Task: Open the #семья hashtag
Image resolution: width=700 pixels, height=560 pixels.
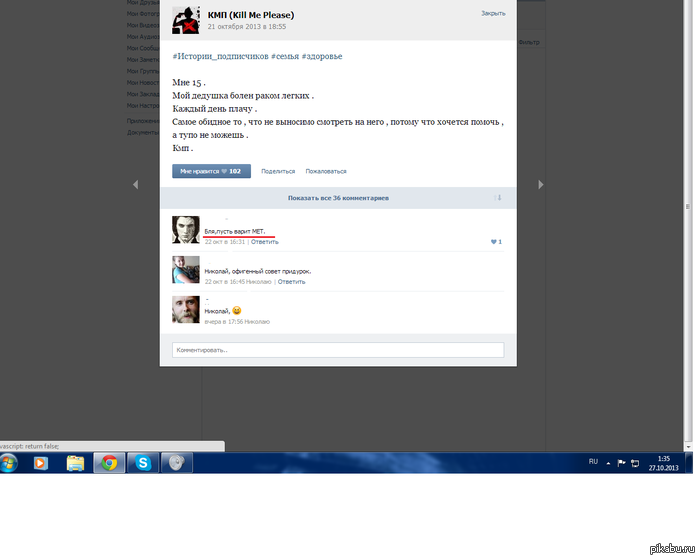Action: point(285,56)
